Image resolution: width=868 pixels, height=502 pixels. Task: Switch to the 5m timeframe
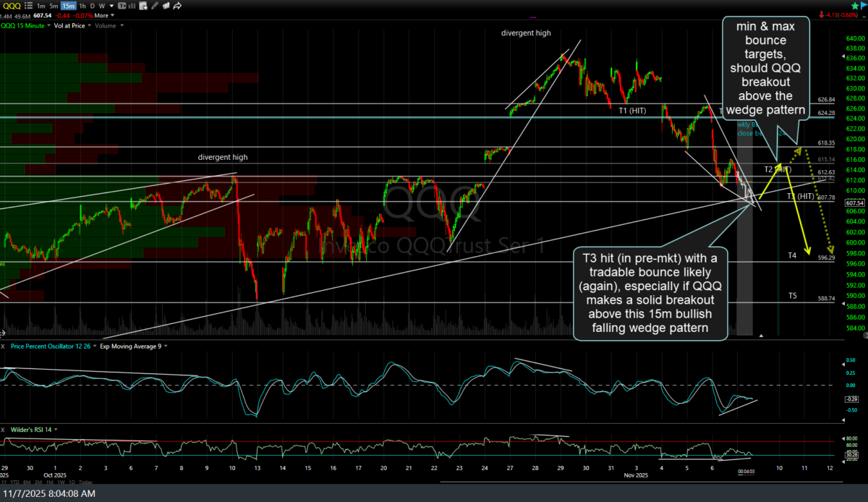click(x=54, y=6)
